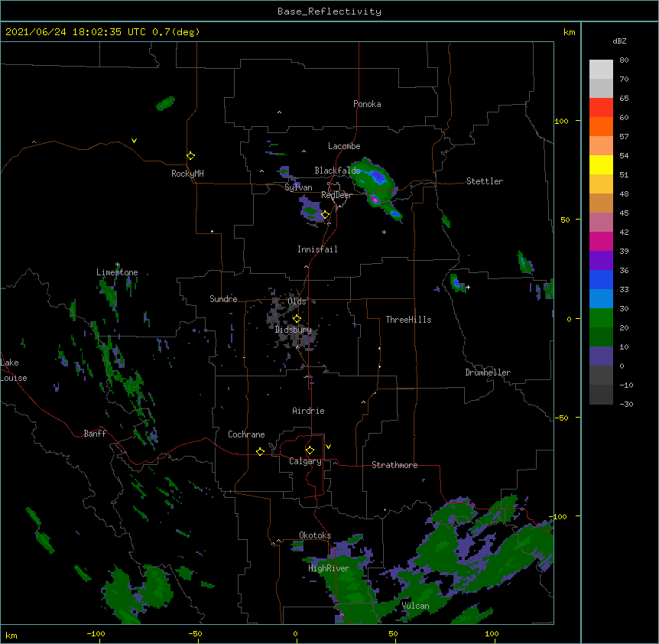Click the yellow diamond marker below Cochrane

260,451
